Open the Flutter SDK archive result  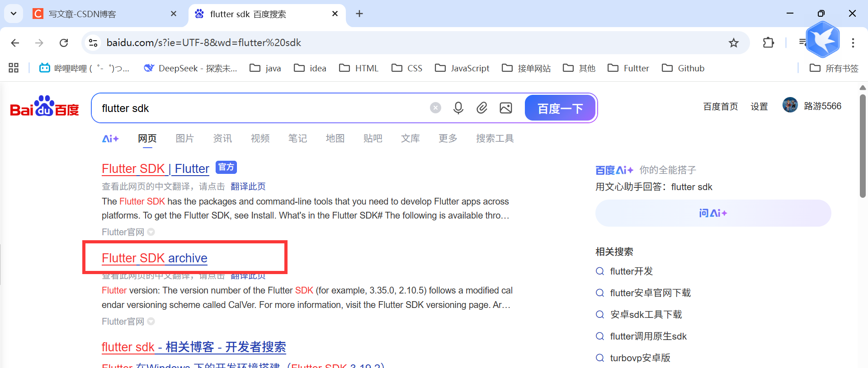(x=155, y=258)
